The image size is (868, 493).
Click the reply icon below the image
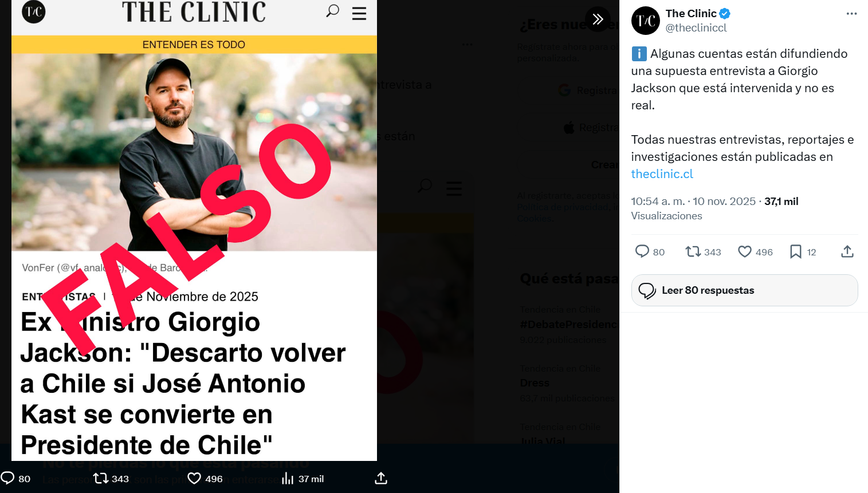click(x=7, y=478)
